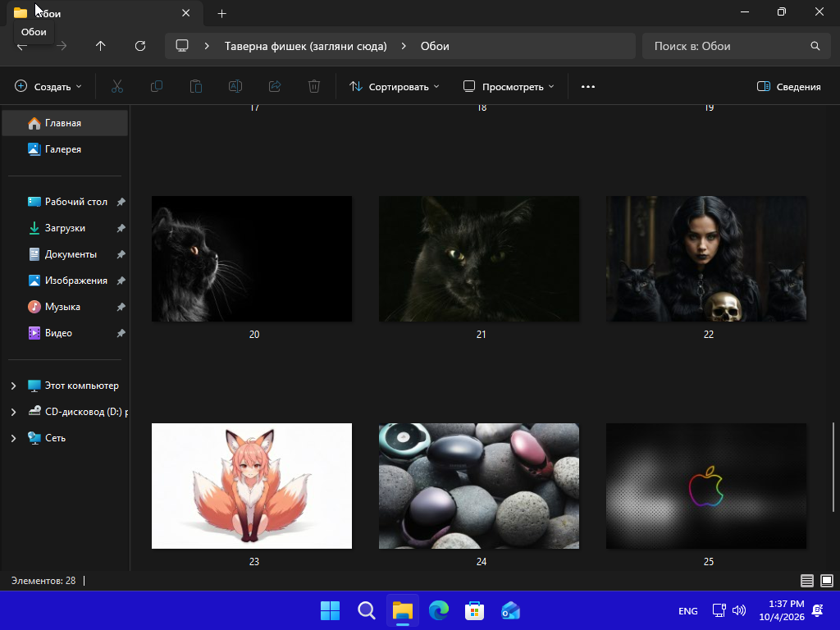Select the rainbow Apple logo wallpaper 25
Image resolution: width=840 pixels, height=630 pixels.
[x=706, y=486]
